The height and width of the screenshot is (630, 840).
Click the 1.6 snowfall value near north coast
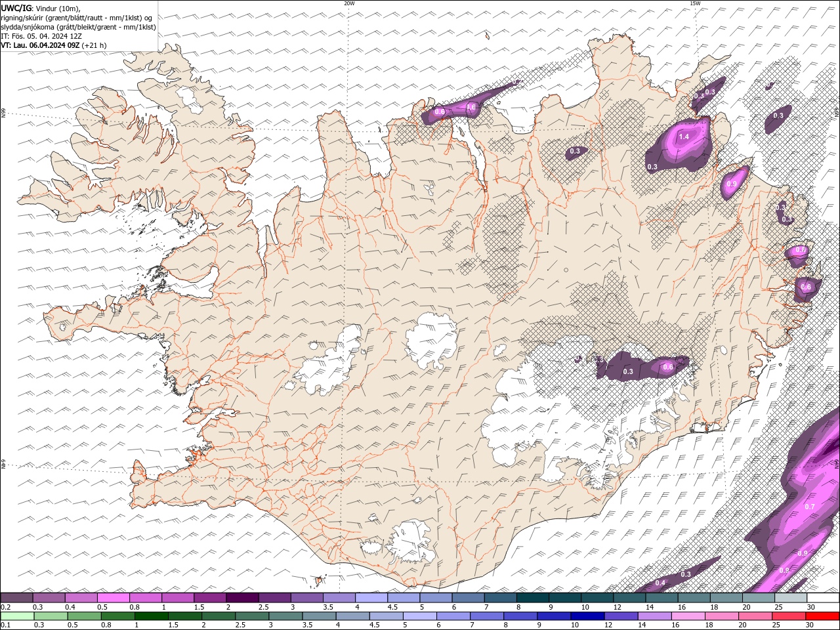(x=471, y=107)
